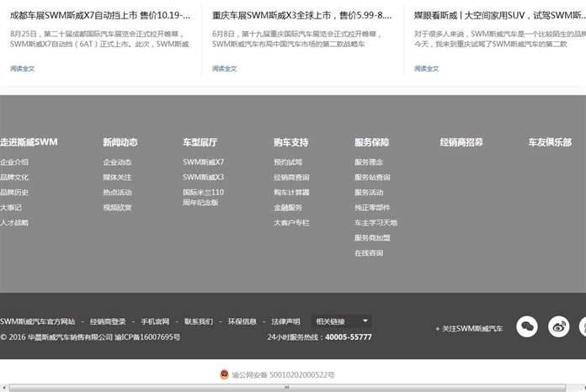Open the 经销商招募 footer heading
This screenshot has width=586, height=392.
[461, 142]
